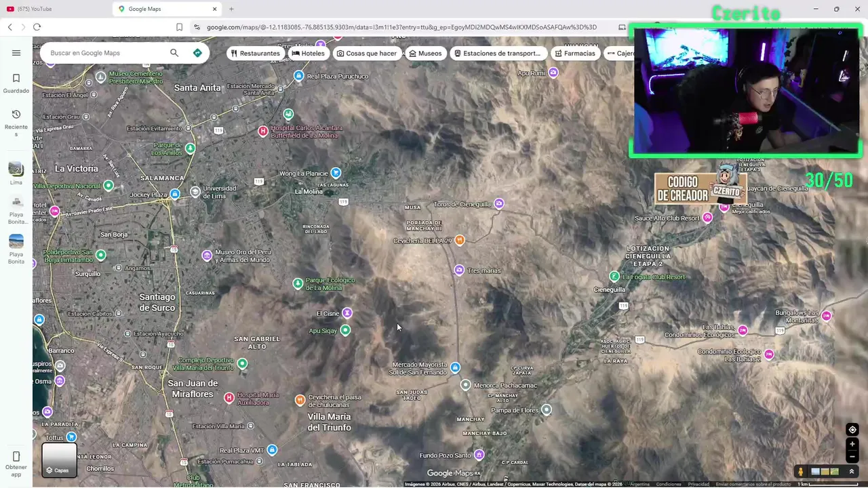Select the Apu Siqay pin

pos(345,330)
